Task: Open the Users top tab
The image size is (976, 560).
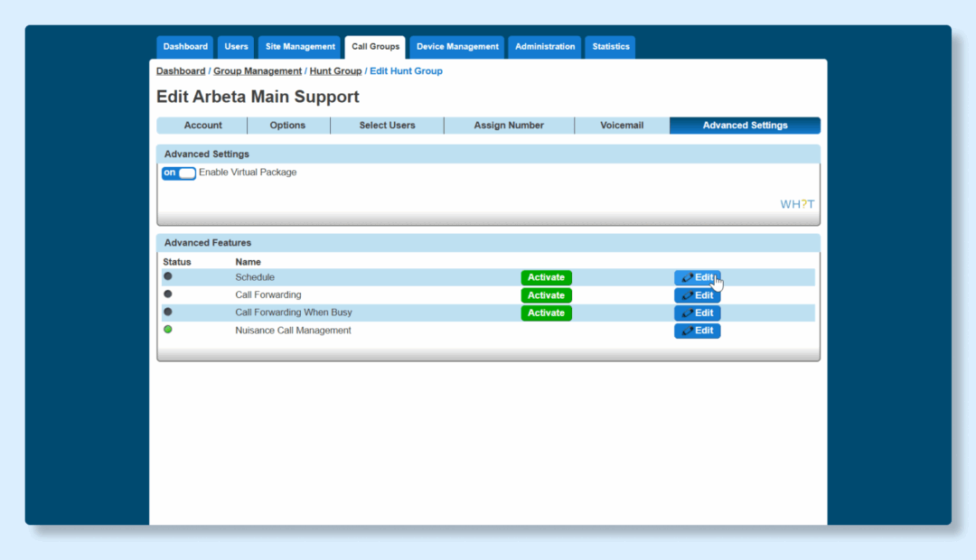Action: (236, 47)
